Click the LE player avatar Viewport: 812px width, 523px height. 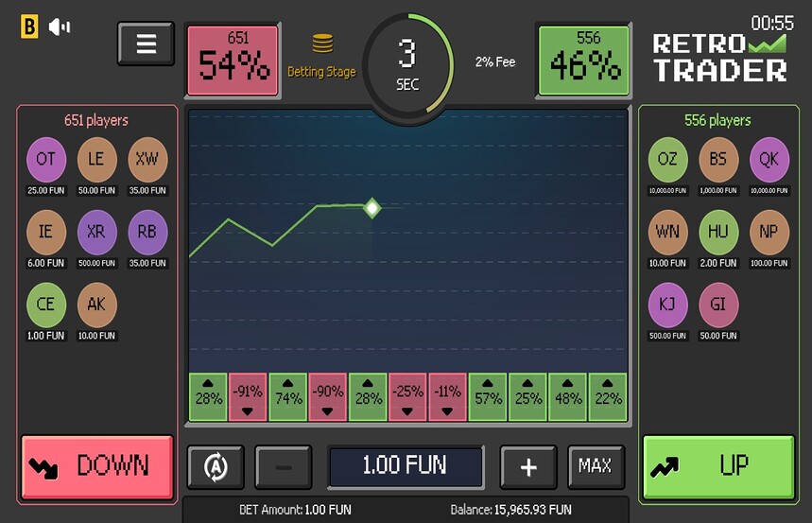96,159
